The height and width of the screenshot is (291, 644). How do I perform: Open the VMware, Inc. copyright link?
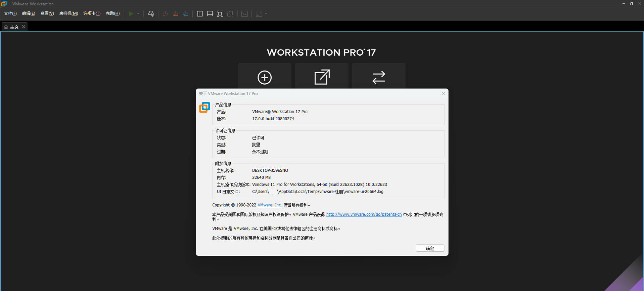(x=270, y=205)
